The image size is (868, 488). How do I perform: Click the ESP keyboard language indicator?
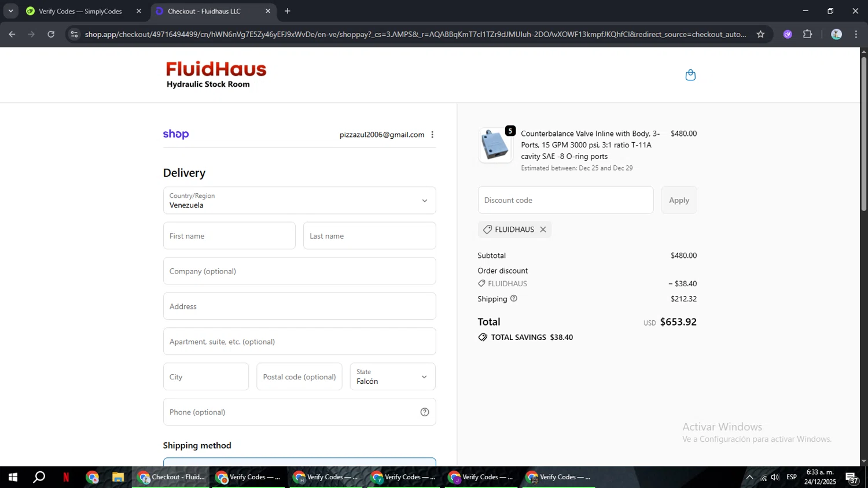(792, 477)
